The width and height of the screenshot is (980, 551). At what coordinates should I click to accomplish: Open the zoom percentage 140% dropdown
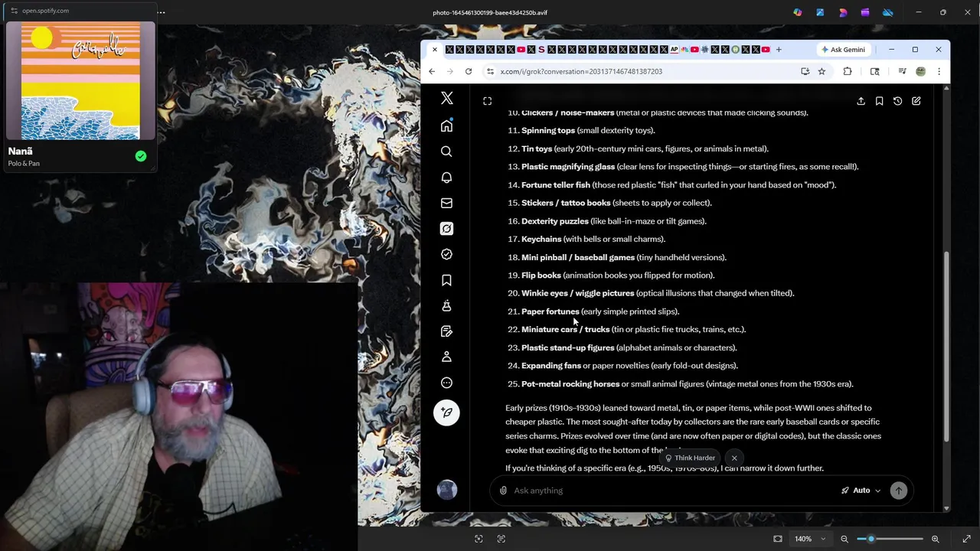coord(810,539)
